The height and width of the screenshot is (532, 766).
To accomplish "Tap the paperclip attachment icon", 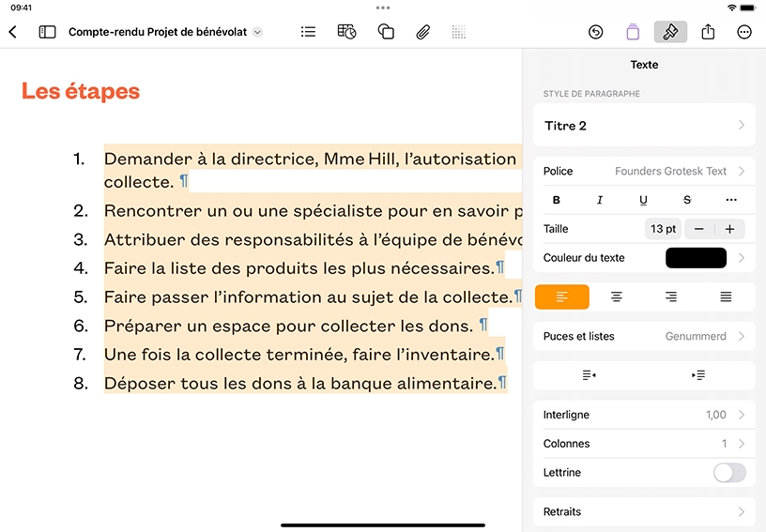I will point(423,32).
